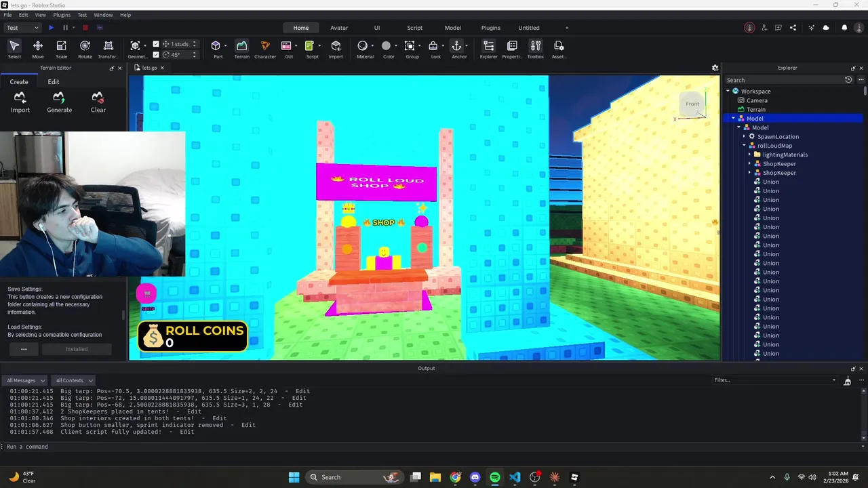868x488 pixels.
Task: Open the Properties panel
Action: (512, 49)
